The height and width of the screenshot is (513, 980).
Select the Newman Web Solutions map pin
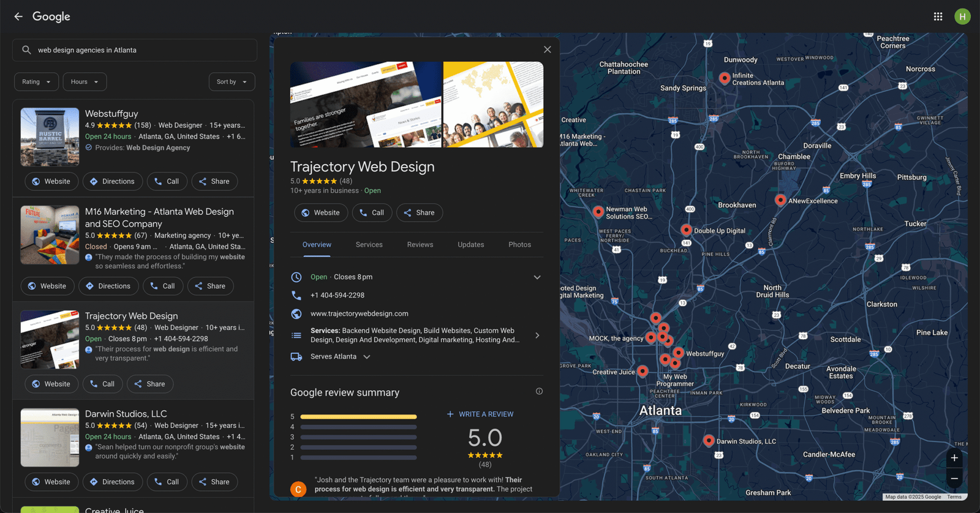(598, 211)
